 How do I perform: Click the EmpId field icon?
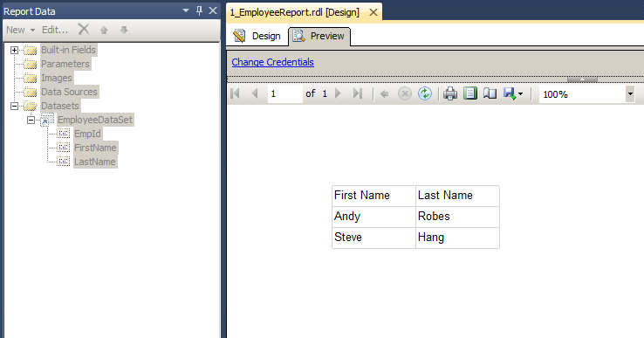tap(63, 134)
